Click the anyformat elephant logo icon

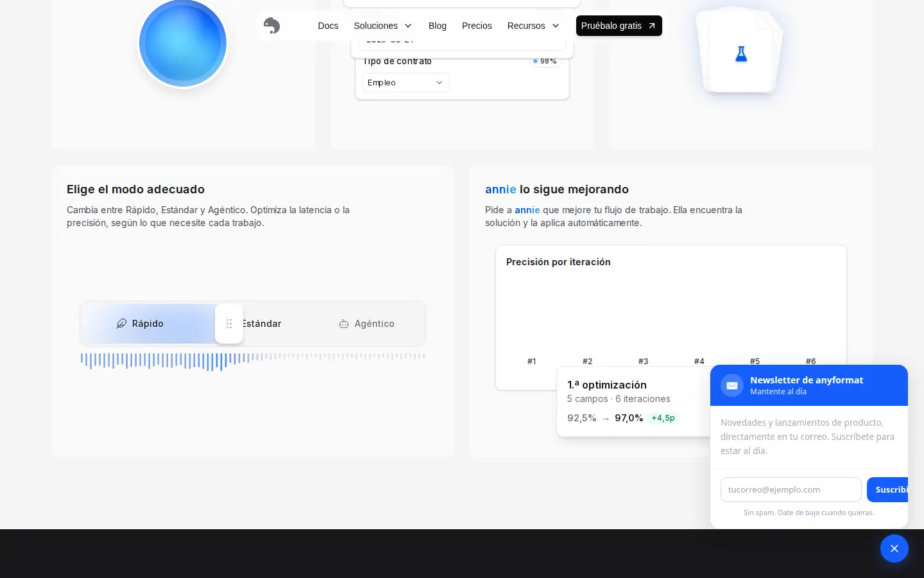(x=271, y=26)
